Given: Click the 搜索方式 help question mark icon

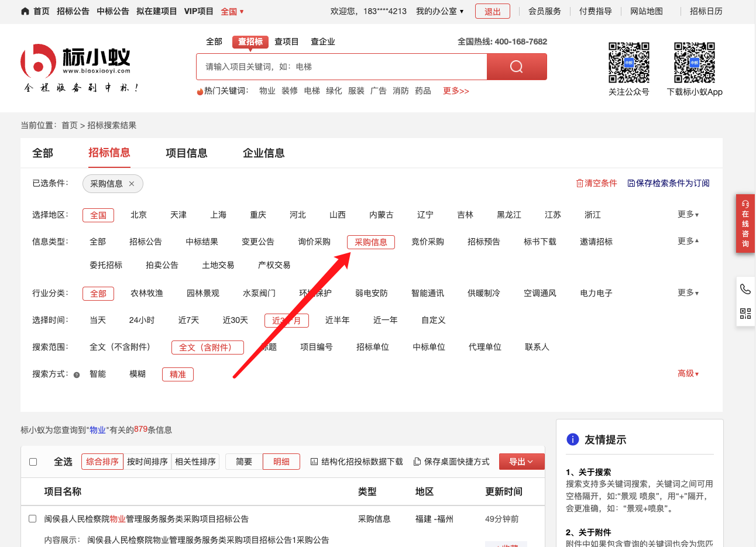Looking at the screenshot, I should pos(77,375).
